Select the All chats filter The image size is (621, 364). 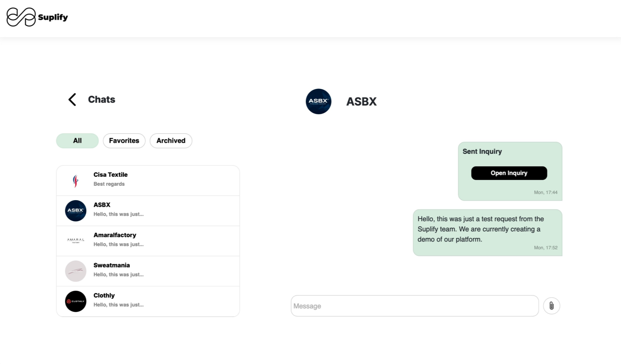tap(77, 141)
